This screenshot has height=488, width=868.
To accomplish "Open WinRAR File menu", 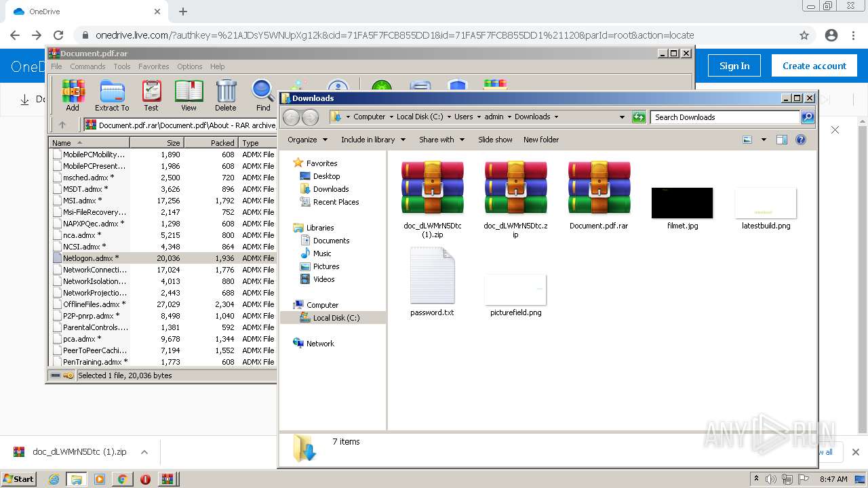I will click(56, 66).
